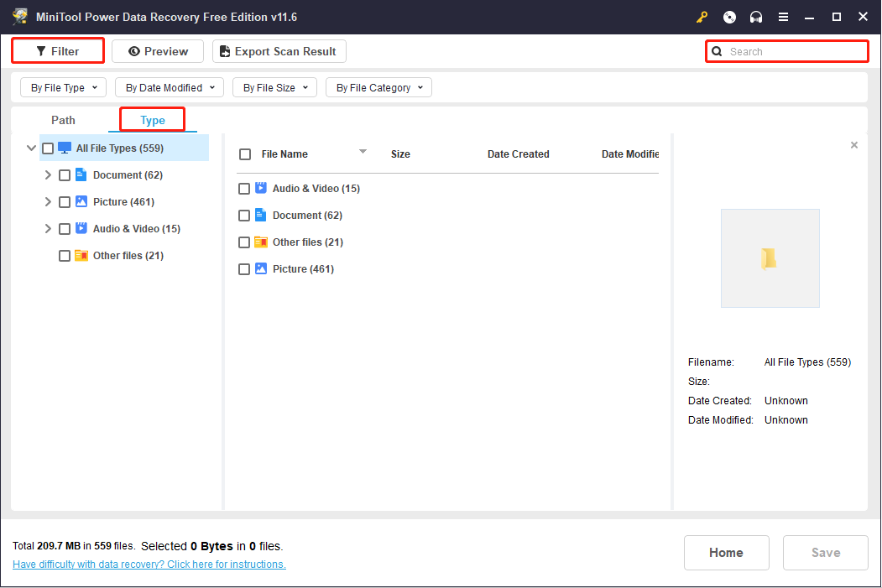Screen dimensions: 882x588
Task: Toggle the File Name select-all checkbox
Action: click(x=245, y=154)
